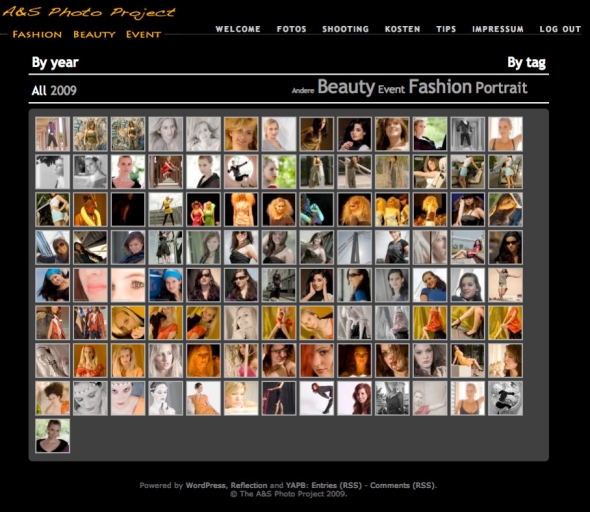Viewport: 590px width, 512px height.
Task: Select KOSTEN in navigation
Action: (x=402, y=29)
